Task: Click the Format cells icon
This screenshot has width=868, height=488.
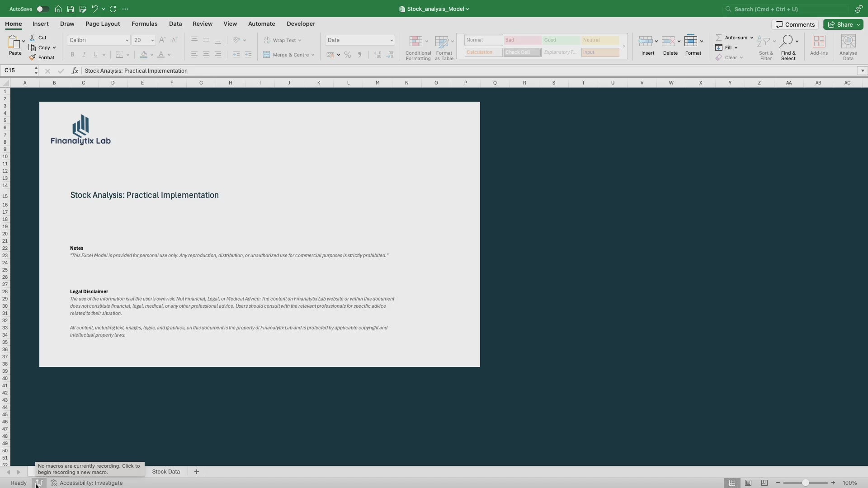Action: click(691, 41)
